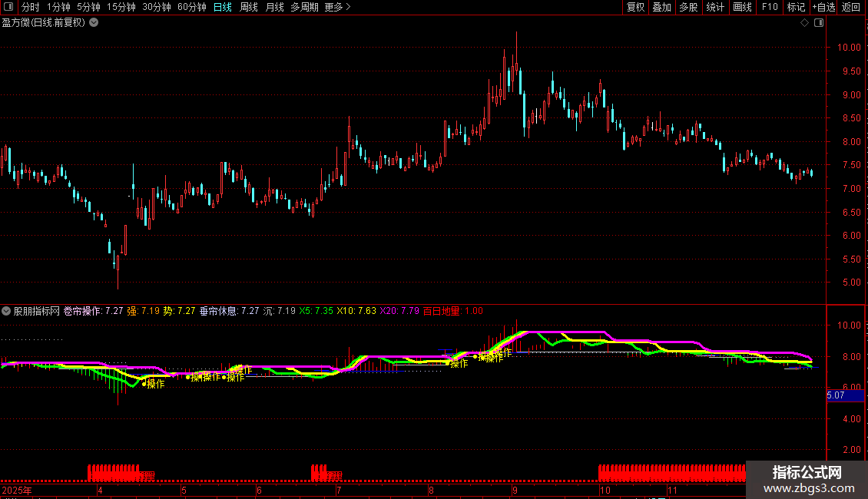This screenshot has width=868, height=499.
Task: Click the 5.07 price marker on axis
Action: coord(845,395)
